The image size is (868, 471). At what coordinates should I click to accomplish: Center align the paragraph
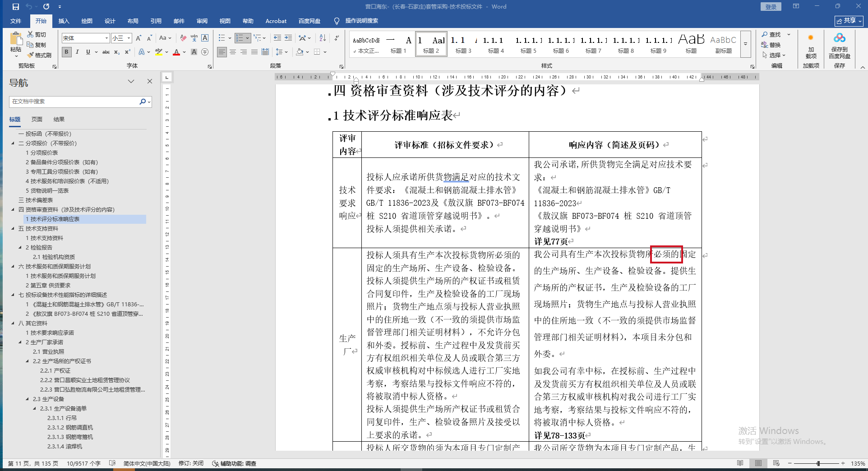point(233,52)
